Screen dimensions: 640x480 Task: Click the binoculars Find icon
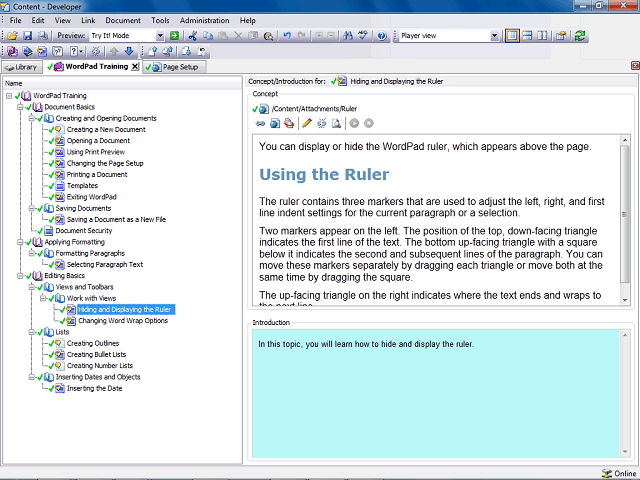tap(348, 36)
